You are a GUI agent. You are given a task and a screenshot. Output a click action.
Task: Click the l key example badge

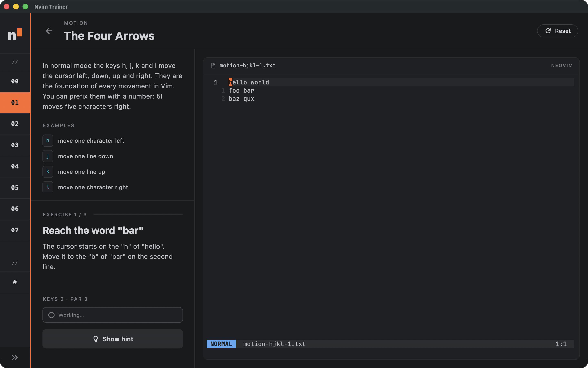pos(48,187)
